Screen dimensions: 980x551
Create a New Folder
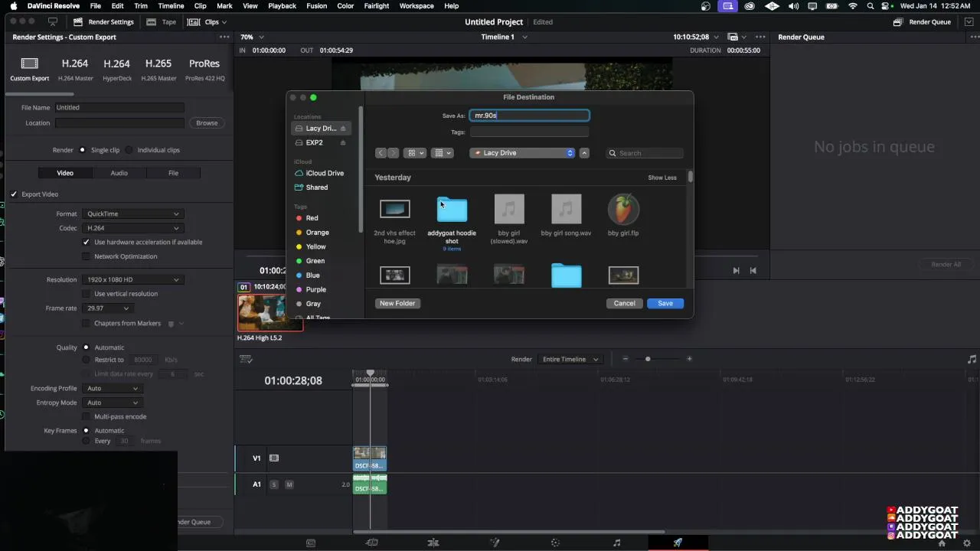397,304
